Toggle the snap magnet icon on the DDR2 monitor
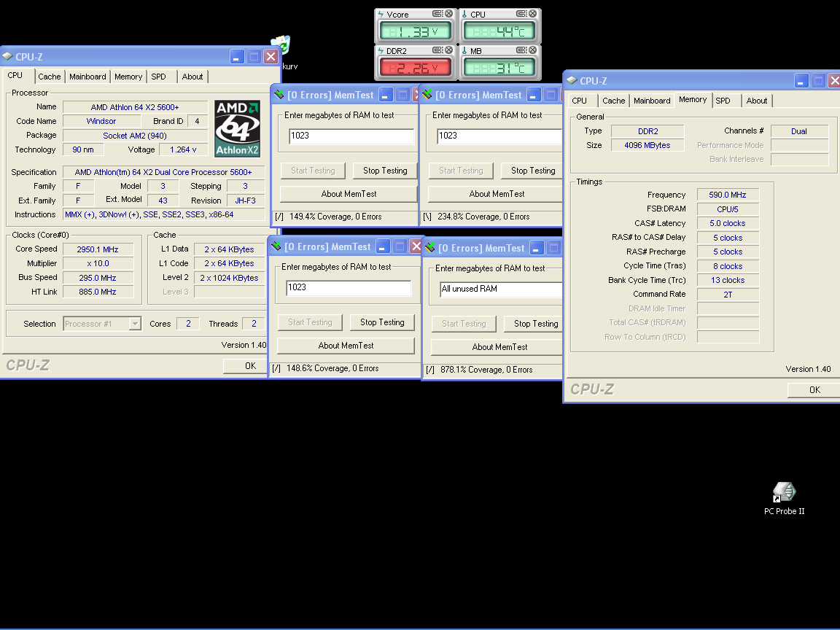The width and height of the screenshot is (840, 630). click(x=437, y=50)
